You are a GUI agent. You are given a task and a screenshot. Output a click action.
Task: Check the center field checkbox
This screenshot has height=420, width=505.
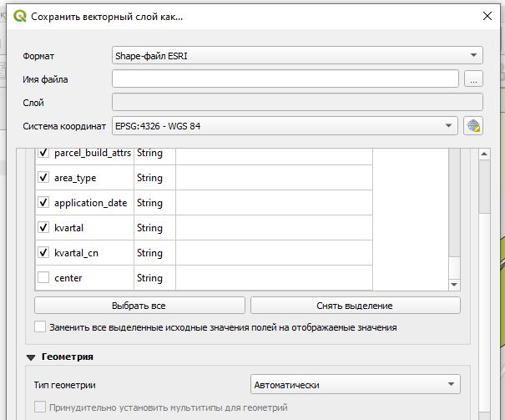pyautogui.click(x=43, y=277)
